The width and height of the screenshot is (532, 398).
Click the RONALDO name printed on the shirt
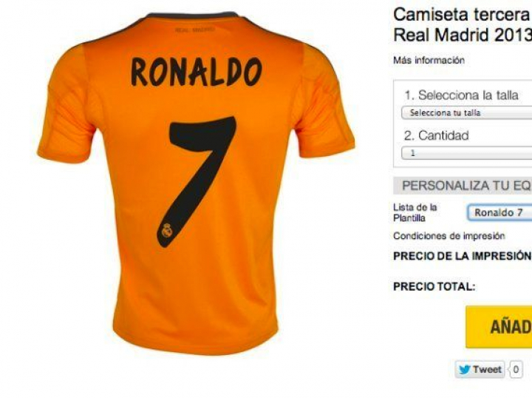tap(197, 72)
